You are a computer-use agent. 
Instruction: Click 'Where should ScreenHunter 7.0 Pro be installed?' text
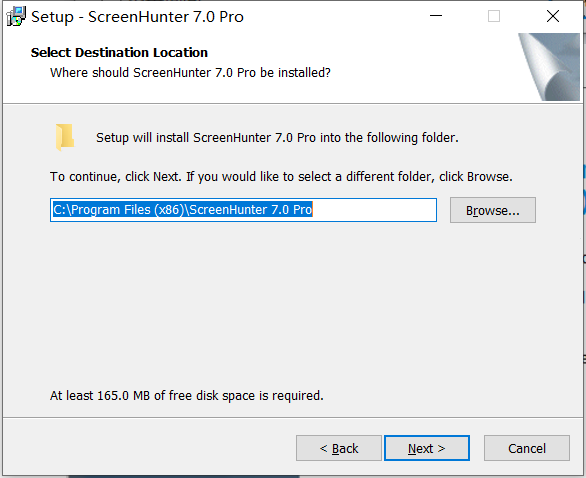190,73
